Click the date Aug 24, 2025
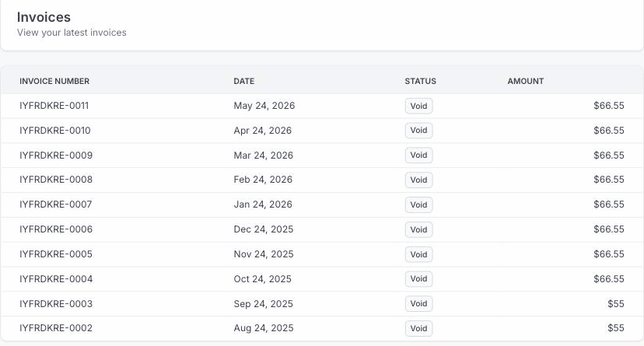This screenshot has width=644, height=346. 263,328
